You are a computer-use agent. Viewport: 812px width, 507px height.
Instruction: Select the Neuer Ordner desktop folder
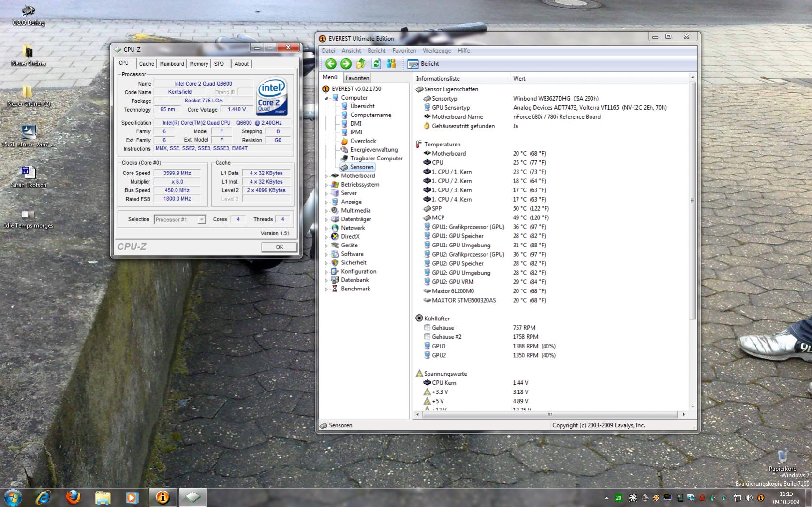(29, 56)
